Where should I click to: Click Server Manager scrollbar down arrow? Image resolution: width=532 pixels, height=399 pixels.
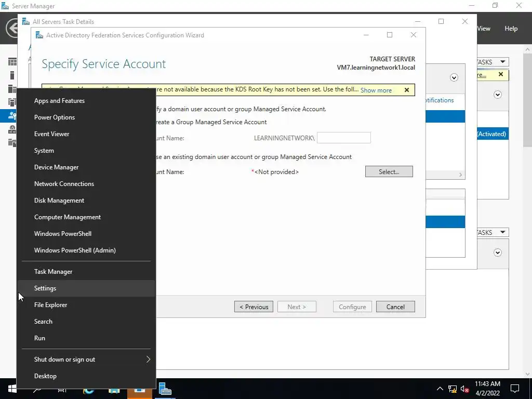(x=527, y=374)
